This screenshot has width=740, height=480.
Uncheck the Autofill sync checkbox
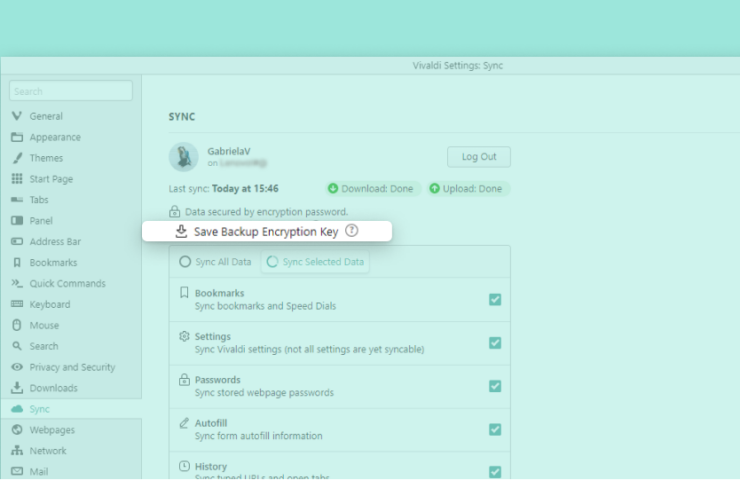(x=495, y=429)
